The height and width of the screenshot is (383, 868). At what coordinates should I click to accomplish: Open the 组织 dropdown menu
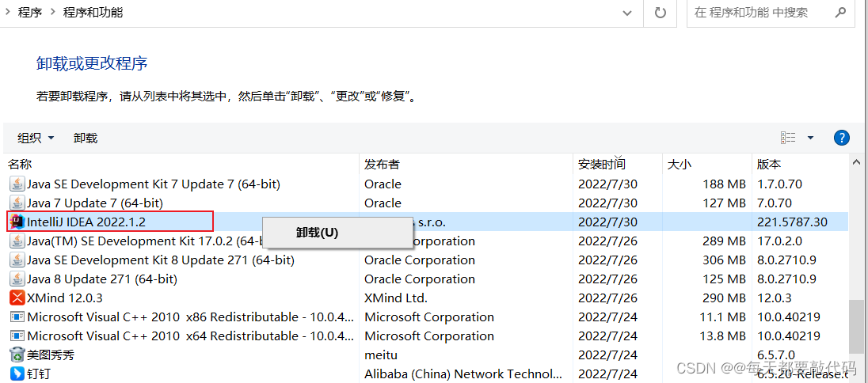[x=36, y=138]
